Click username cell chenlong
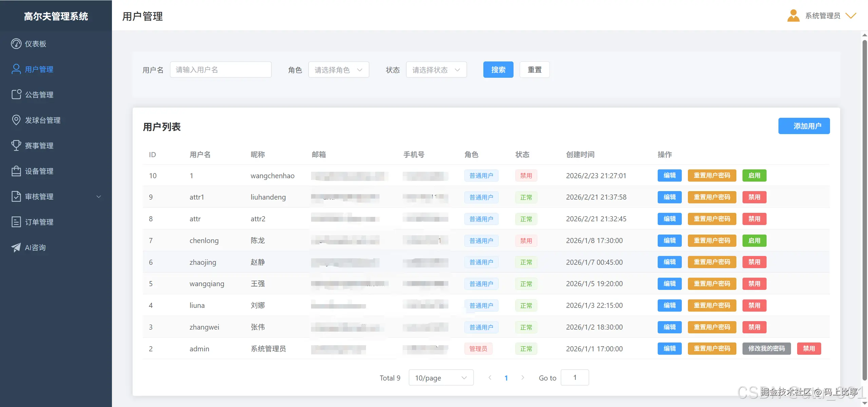Screen dimensions: 868x407 (x=204, y=241)
